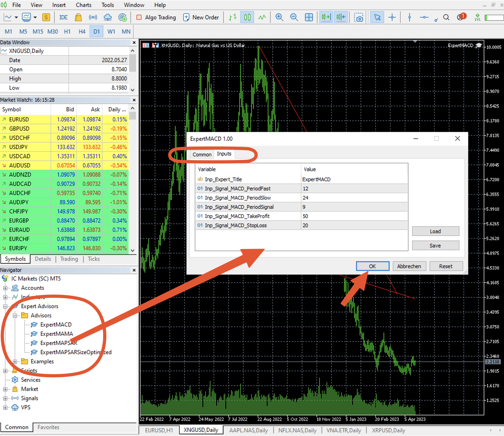The image size is (504, 436).
Task: Click the zoom in magnifier icon
Action: point(279,17)
